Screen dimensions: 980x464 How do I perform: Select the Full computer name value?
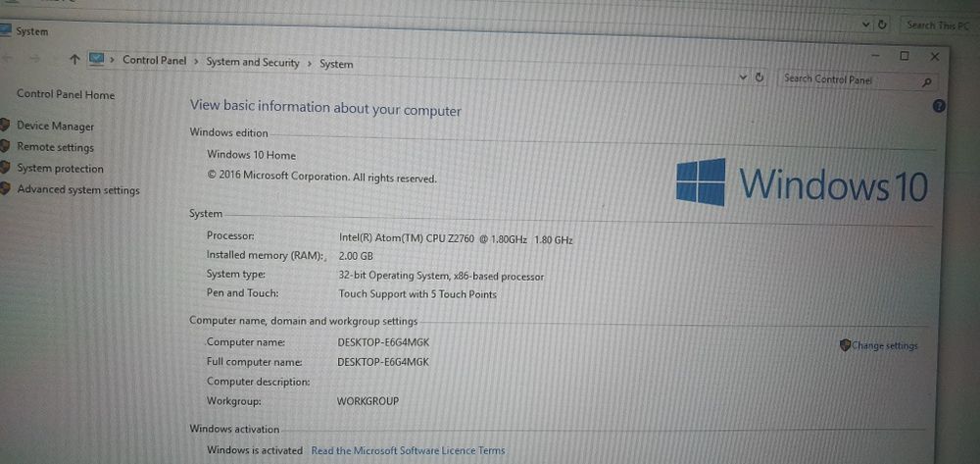tap(383, 361)
